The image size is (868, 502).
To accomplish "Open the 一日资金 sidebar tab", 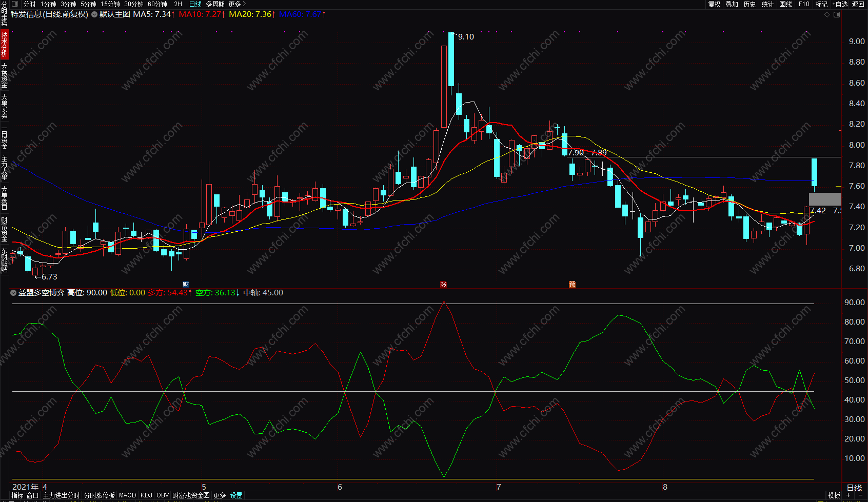I will pyautogui.click(x=4, y=138).
